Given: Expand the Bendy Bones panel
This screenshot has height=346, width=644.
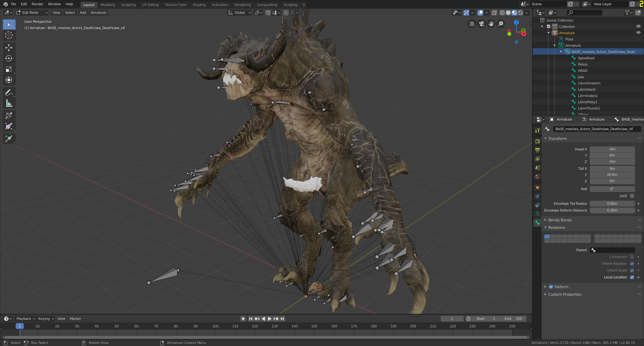Looking at the screenshot, I should point(560,220).
